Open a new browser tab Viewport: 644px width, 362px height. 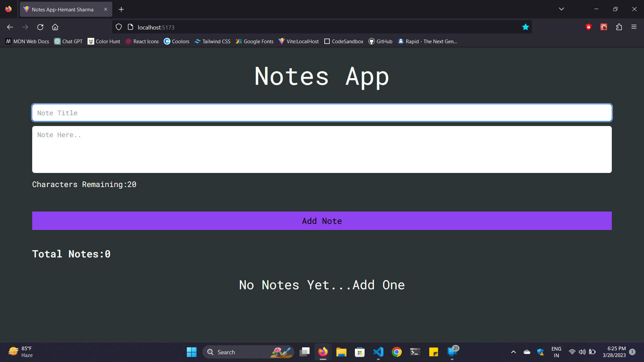coord(121,9)
